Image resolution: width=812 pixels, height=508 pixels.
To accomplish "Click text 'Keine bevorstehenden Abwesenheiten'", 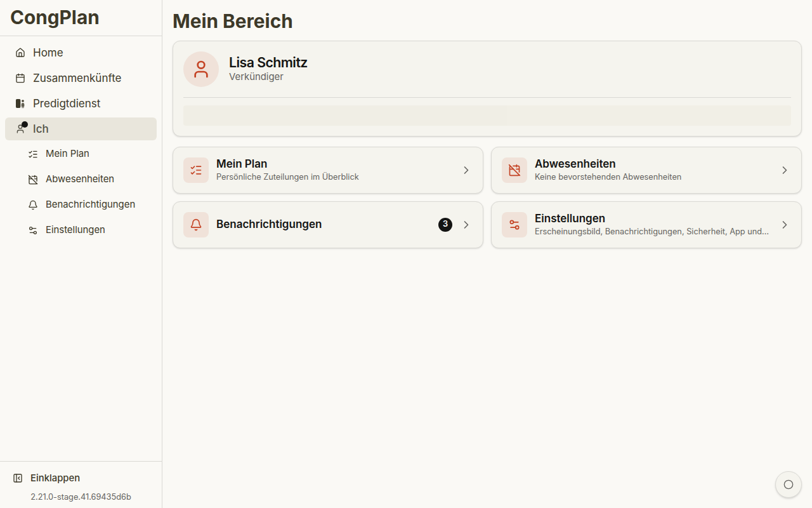I will point(608,177).
